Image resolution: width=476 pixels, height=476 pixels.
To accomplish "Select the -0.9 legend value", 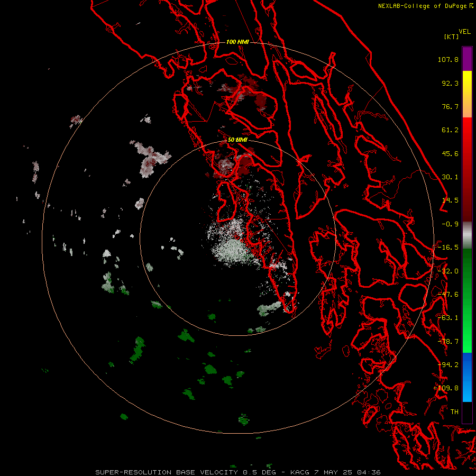I will coord(450,224).
